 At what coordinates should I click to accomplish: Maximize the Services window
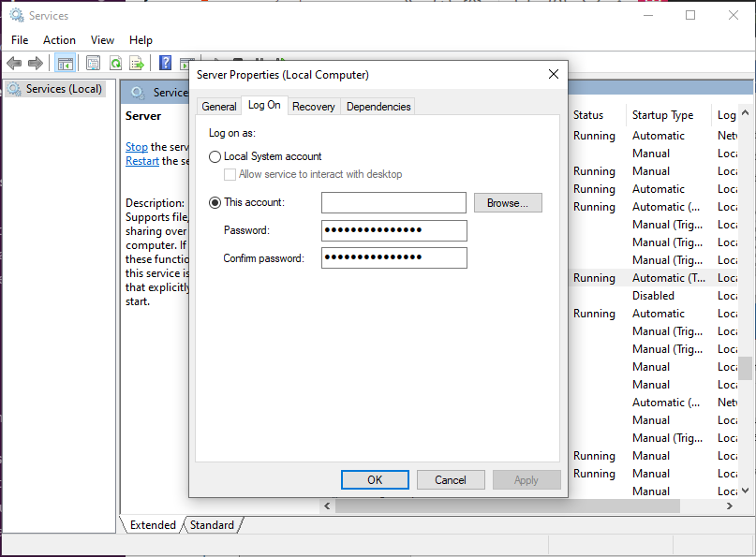(x=690, y=15)
